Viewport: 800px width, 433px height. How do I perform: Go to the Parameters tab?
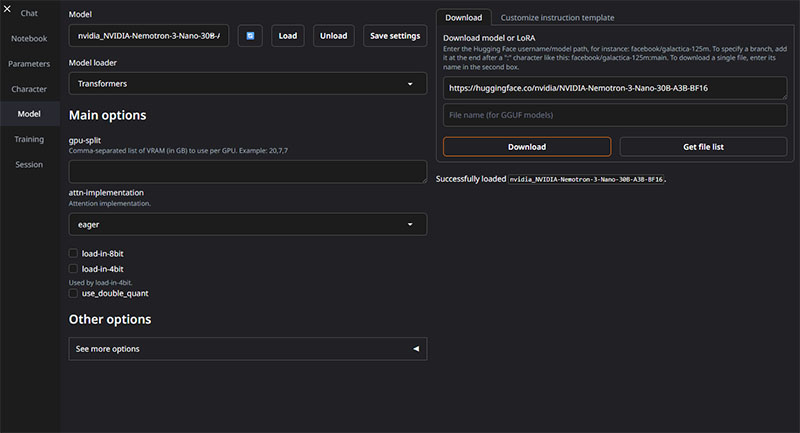pyautogui.click(x=29, y=64)
